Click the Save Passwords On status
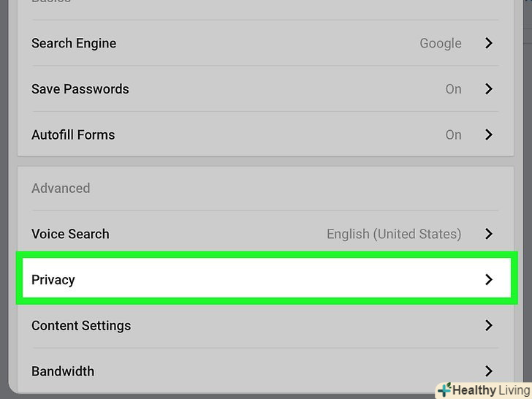 click(453, 89)
